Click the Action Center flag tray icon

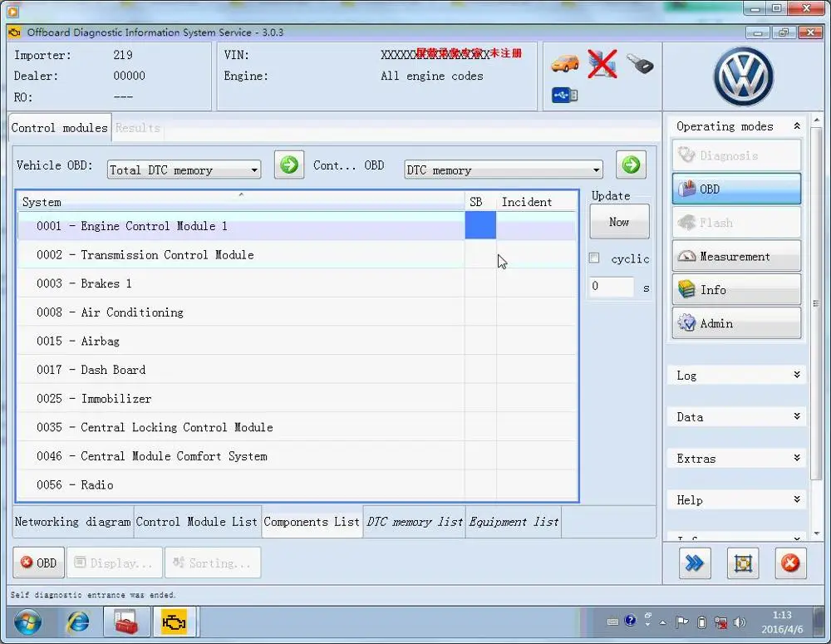tap(682, 622)
